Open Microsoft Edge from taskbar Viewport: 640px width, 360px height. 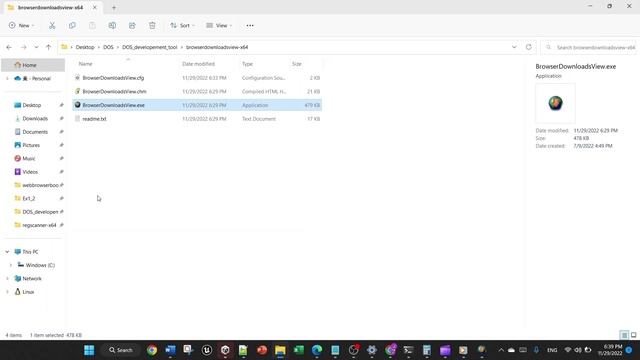point(317,350)
